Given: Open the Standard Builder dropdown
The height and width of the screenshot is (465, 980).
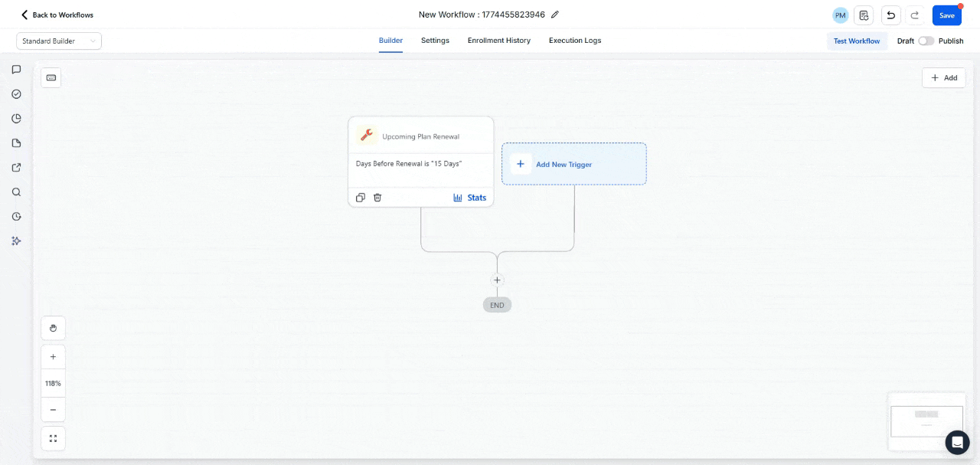Looking at the screenshot, I should click(x=59, y=41).
